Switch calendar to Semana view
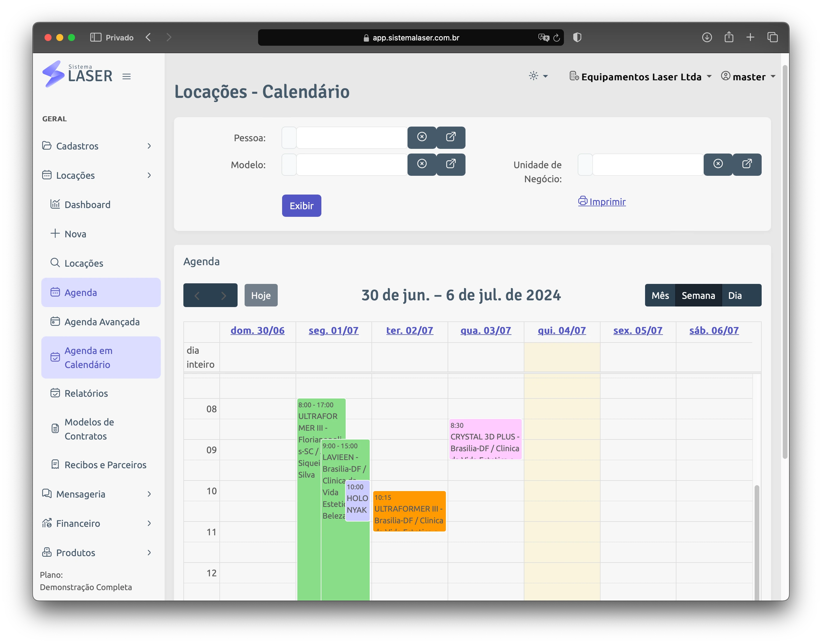Image resolution: width=822 pixels, height=644 pixels. tap(698, 295)
